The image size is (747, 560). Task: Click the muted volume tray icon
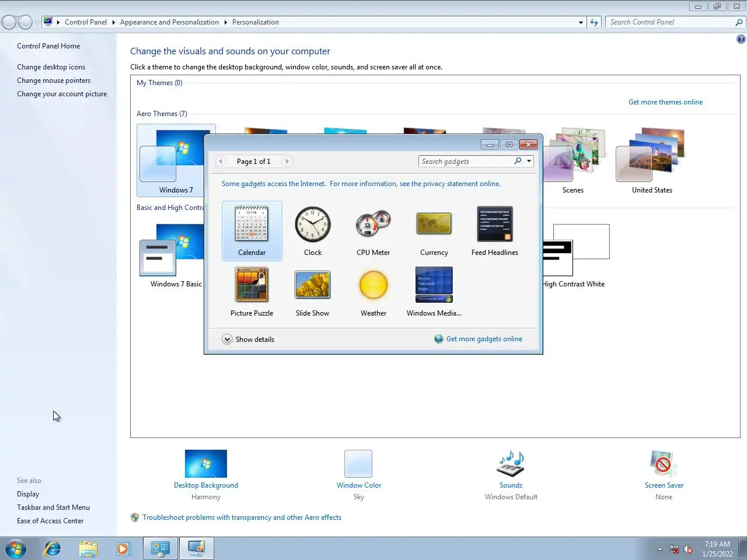(688, 549)
